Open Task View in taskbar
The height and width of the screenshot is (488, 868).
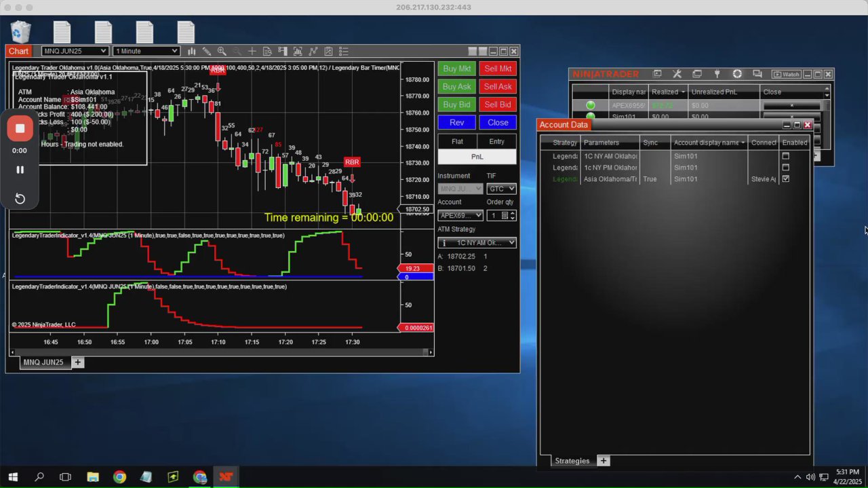pyautogui.click(x=65, y=477)
